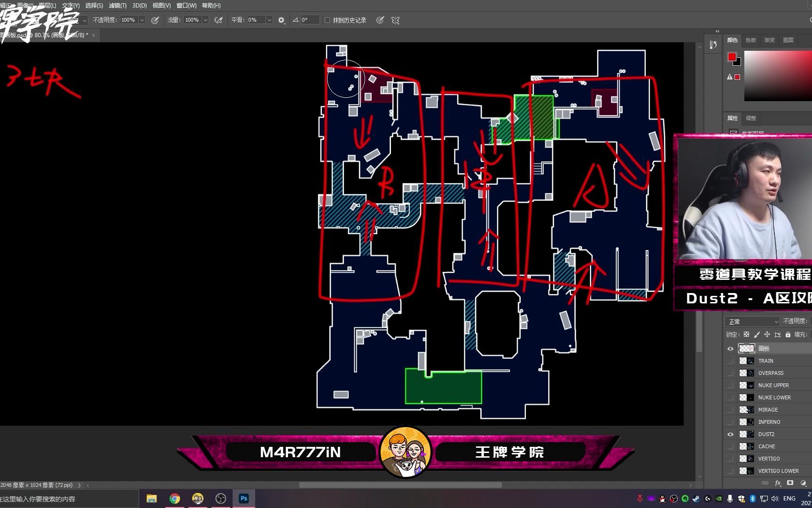The image size is (812, 508).
Task: Toggle pressure for opacity icon
Action: coord(155,20)
